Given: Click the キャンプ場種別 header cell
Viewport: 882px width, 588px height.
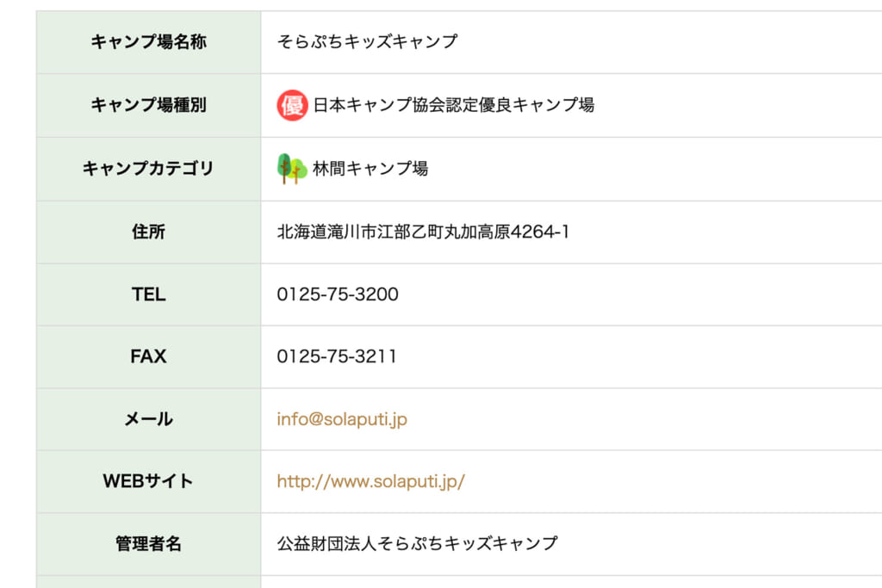Looking at the screenshot, I should [149, 105].
